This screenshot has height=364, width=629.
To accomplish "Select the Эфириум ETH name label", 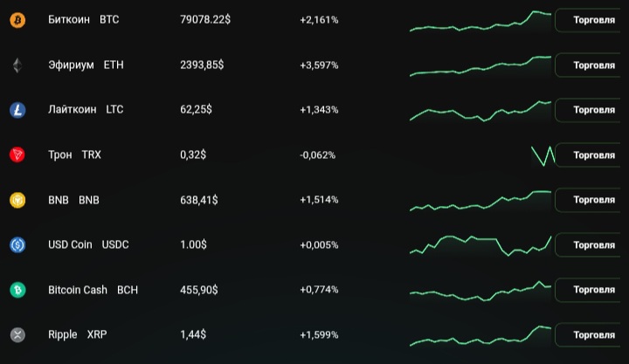I will click(86, 65).
